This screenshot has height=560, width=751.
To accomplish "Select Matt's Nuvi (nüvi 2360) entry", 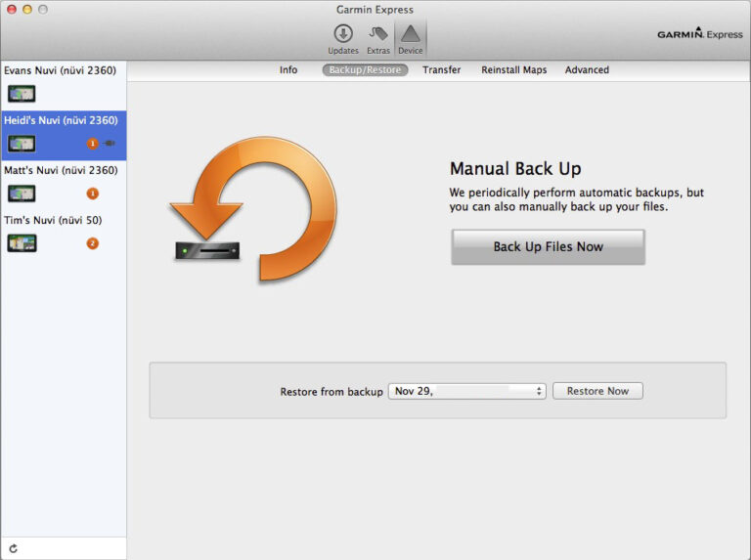I will 64,186.
